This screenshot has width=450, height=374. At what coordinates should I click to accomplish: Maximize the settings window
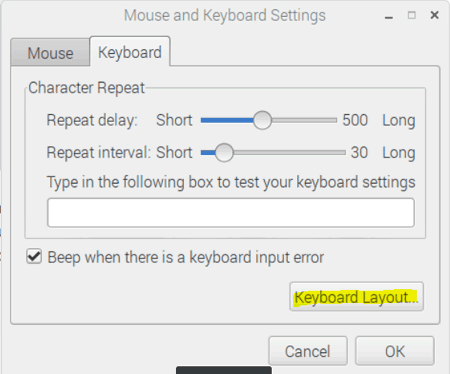click(x=412, y=15)
